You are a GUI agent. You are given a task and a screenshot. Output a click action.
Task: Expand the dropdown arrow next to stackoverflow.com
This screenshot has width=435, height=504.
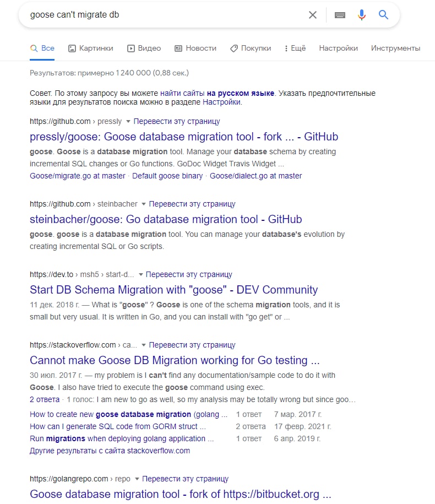(x=144, y=345)
